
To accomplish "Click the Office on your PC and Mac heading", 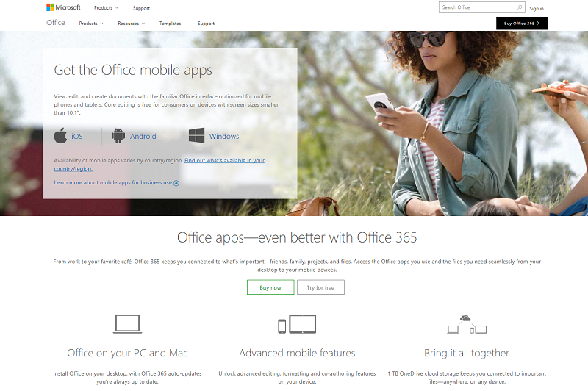I will coord(127,353).
